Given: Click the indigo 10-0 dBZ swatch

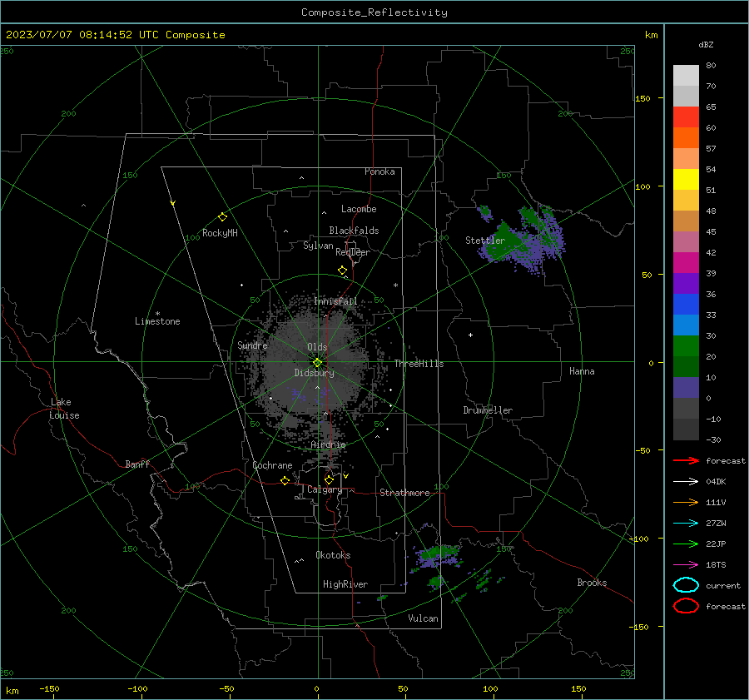Looking at the screenshot, I should [x=686, y=388].
